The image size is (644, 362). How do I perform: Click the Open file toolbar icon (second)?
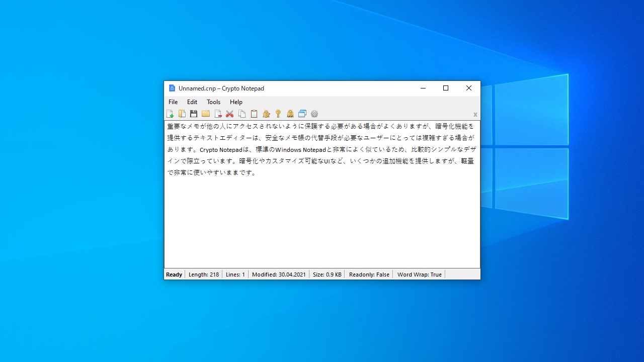[182, 114]
